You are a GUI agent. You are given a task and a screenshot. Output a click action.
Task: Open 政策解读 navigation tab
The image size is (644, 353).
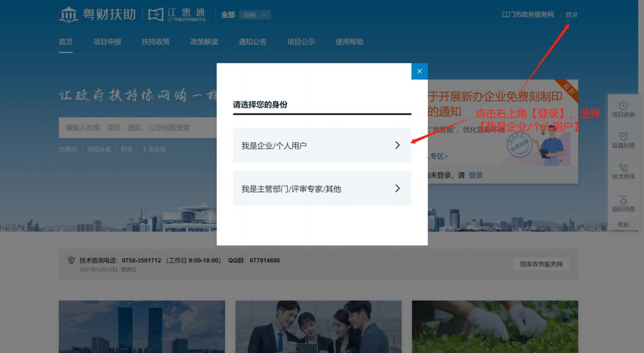(x=204, y=42)
